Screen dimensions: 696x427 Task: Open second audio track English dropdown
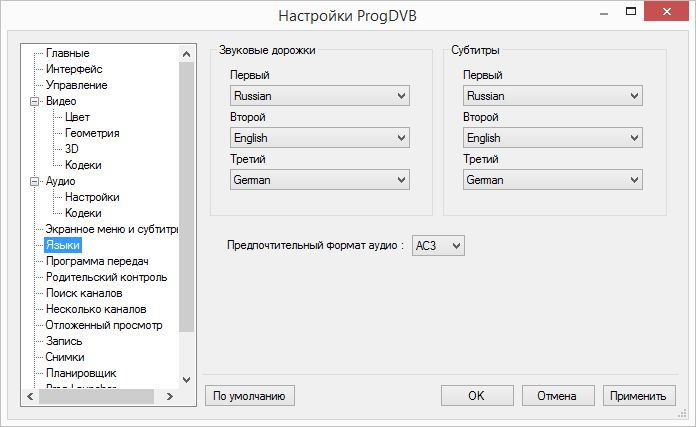(x=320, y=138)
